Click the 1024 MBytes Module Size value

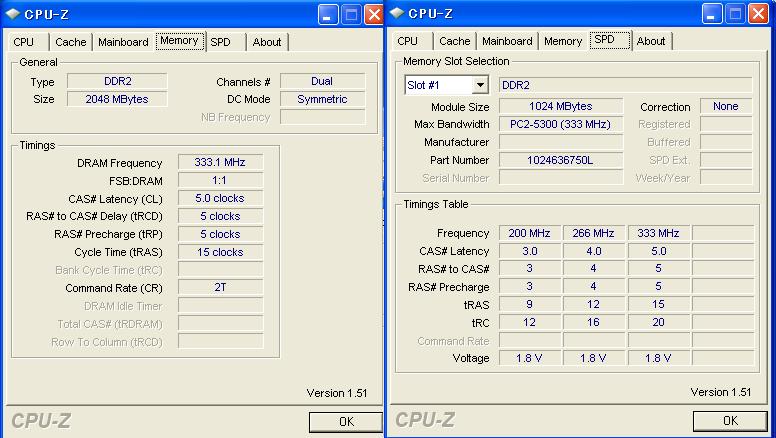(561, 106)
